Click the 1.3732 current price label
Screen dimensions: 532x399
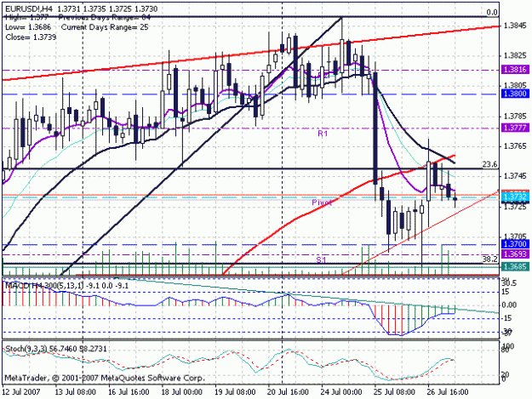click(x=515, y=197)
